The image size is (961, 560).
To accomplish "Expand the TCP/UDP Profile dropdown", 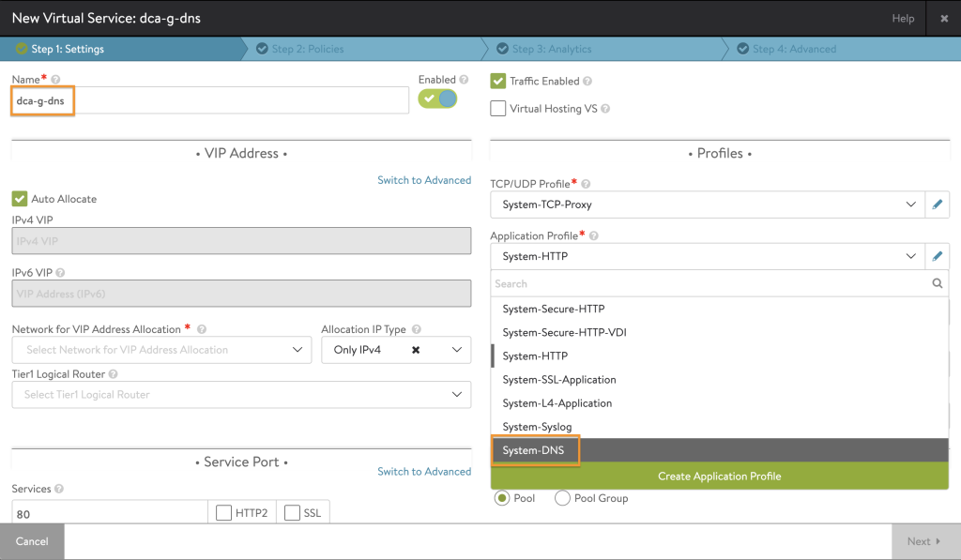I will (x=708, y=204).
